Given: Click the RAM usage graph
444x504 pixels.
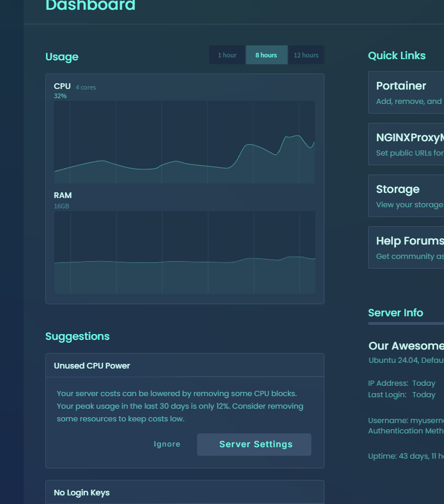Looking at the screenshot, I should click(x=184, y=253).
